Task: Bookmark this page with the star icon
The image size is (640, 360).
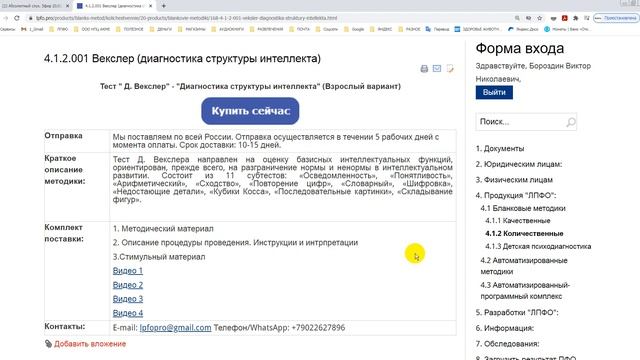Action: pos(540,18)
